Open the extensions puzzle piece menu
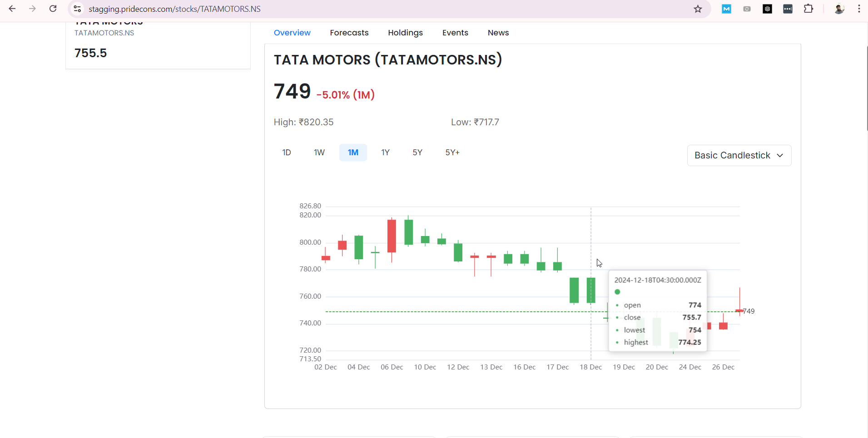Viewport: 868px width, 438px height. [809, 9]
